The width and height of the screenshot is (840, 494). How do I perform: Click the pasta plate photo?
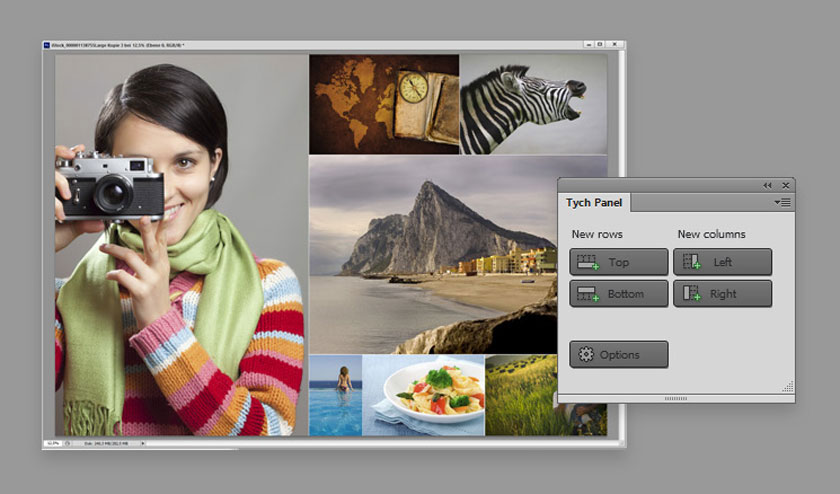[423, 395]
